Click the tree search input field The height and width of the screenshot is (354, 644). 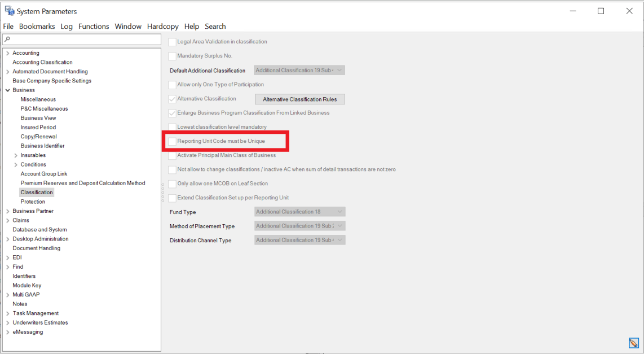point(85,40)
